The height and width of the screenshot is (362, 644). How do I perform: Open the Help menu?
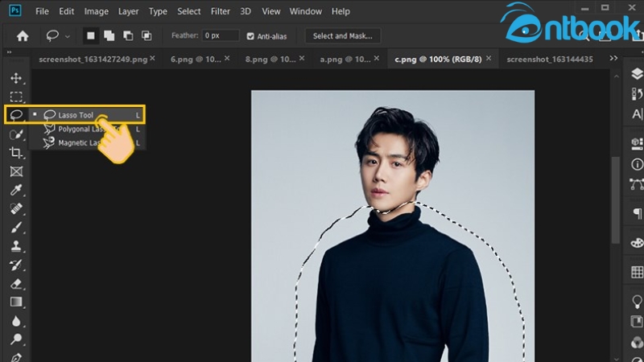tap(341, 11)
